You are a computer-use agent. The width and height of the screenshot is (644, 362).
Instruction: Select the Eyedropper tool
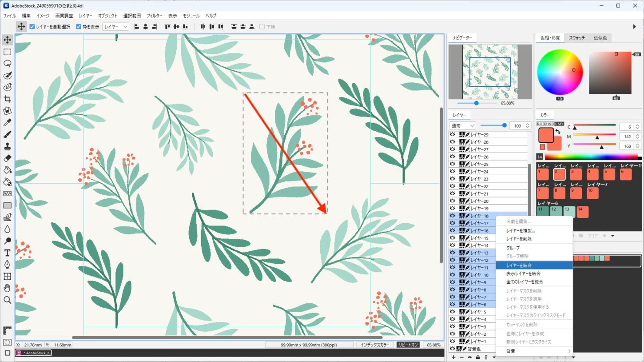coord(7,123)
